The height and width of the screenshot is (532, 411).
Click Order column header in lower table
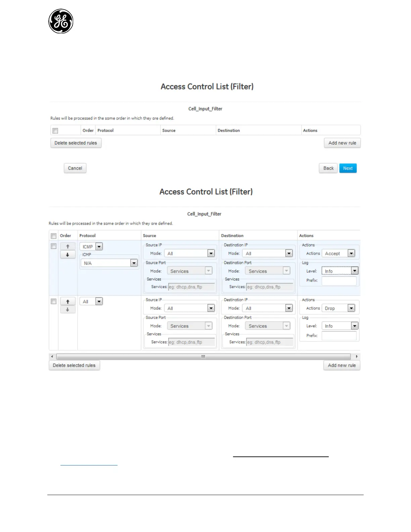click(65, 236)
